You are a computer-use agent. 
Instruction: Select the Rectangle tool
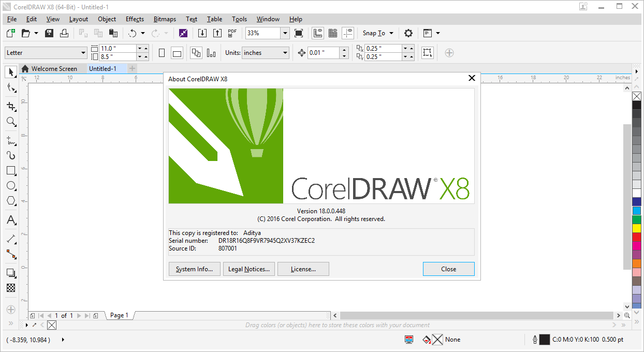(x=11, y=171)
